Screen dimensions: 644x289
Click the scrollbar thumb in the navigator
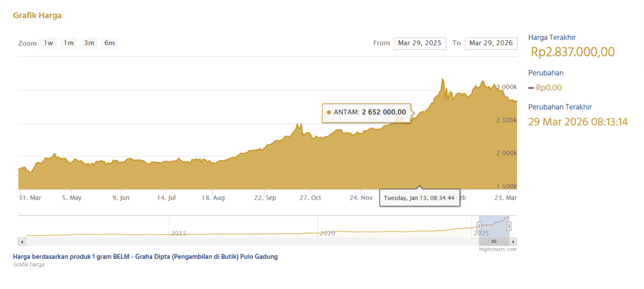click(x=494, y=241)
